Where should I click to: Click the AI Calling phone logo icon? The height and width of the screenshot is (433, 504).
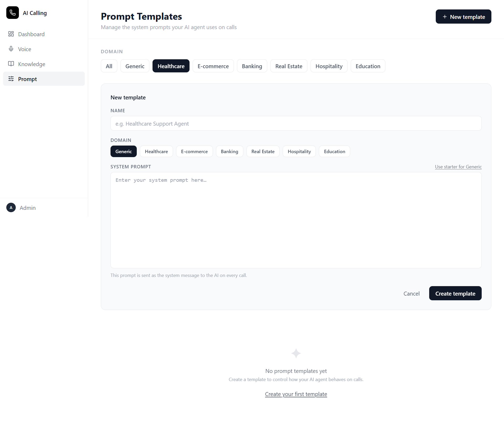coord(13,13)
